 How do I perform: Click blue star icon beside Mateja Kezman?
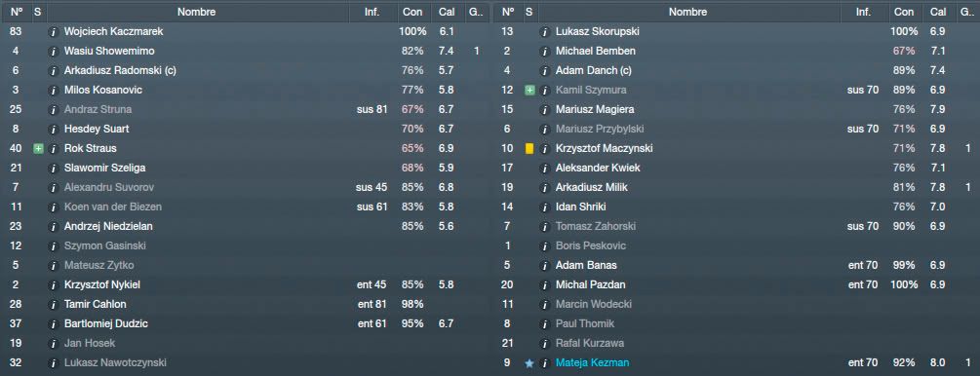coord(529,363)
